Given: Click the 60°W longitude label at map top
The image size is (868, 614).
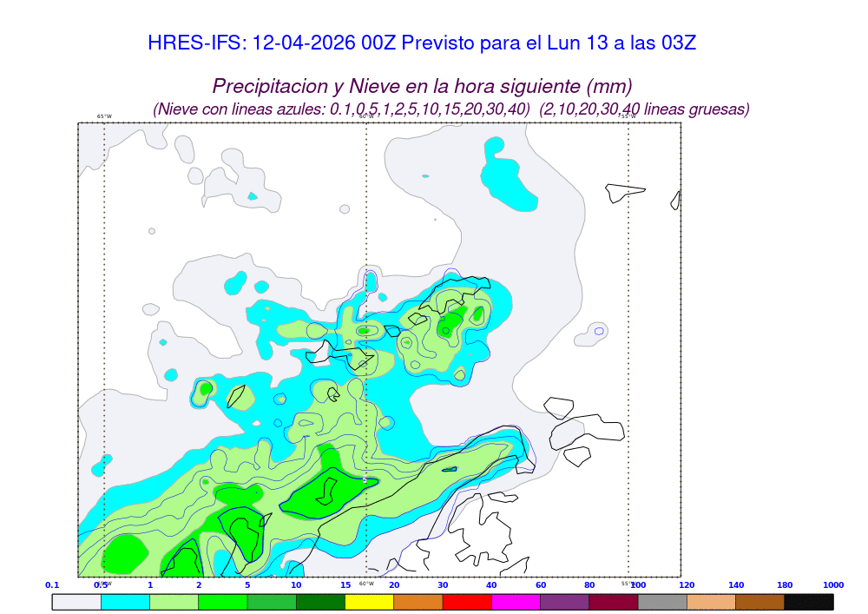Looking at the screenshot, I should click(366, 116).
